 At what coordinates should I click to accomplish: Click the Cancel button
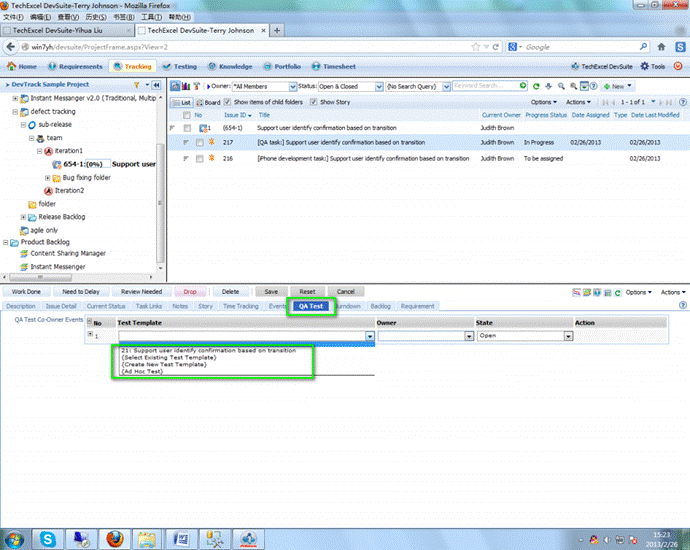(x=345, y=292)
